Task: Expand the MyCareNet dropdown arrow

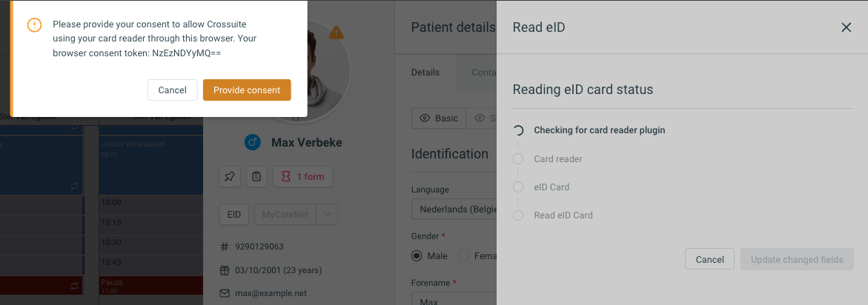Action: pyautogui.click(x=327, y=215)
